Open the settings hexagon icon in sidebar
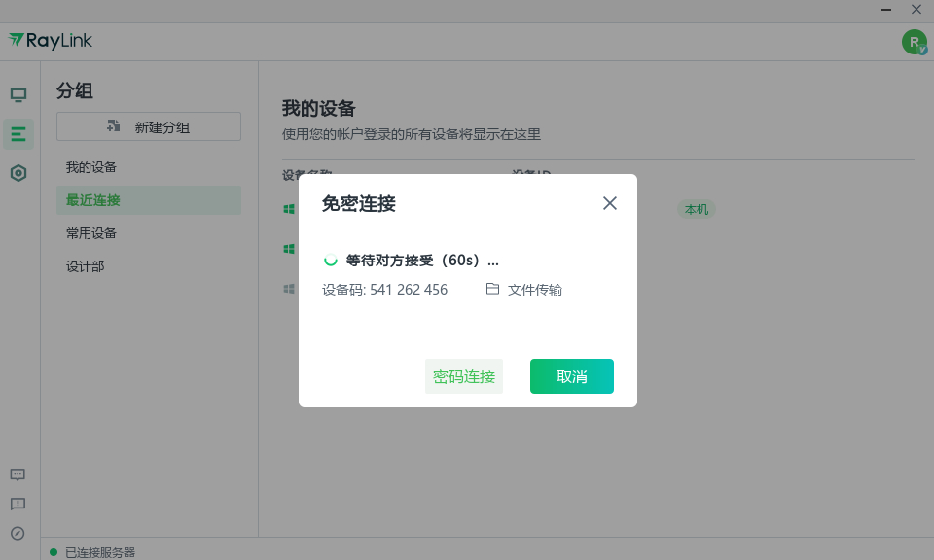Image resolution: width=934 pixels, height=560 pixels. tap(18, 173)
